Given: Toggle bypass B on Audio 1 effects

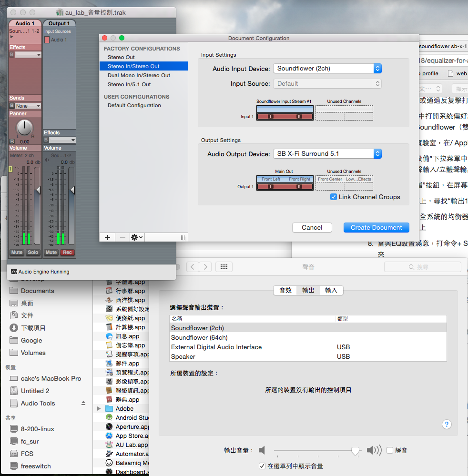Looking at the screenshot, I should point(12,55).
